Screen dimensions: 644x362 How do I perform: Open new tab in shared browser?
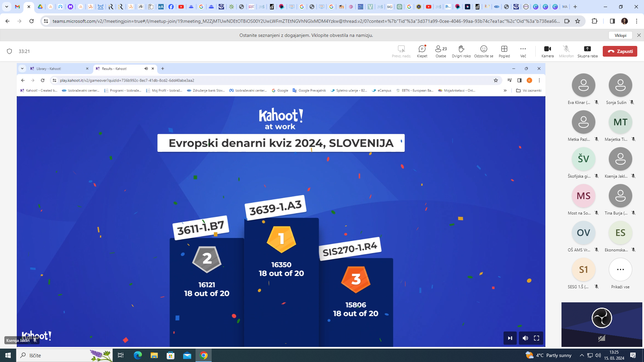pyautogui.click(x=163, y=68)
